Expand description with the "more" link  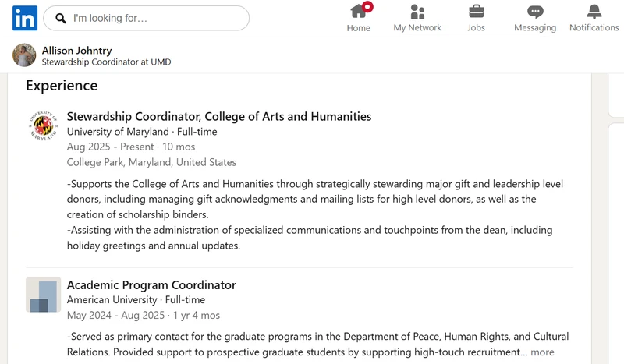click(x=542, y=352)
